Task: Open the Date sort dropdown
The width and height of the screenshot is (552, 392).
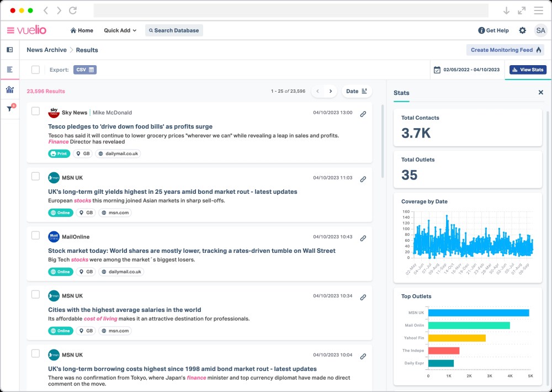Action: 357,91
